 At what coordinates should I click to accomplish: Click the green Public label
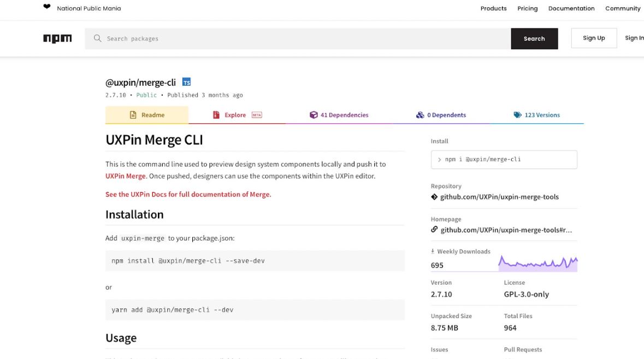(146, 95)
